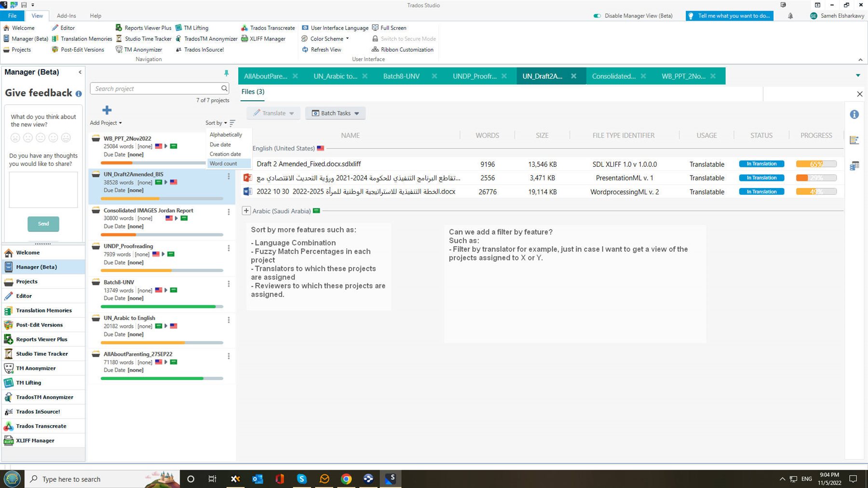Open Translate dropdown button
This screenshot has height=488, width=868.
click(273, 113)
